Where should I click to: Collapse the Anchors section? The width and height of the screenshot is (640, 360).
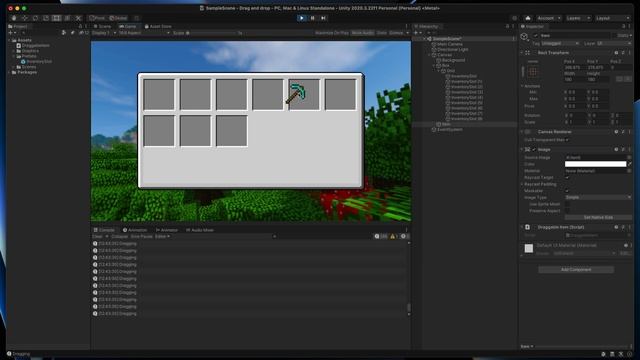point(522,86)
